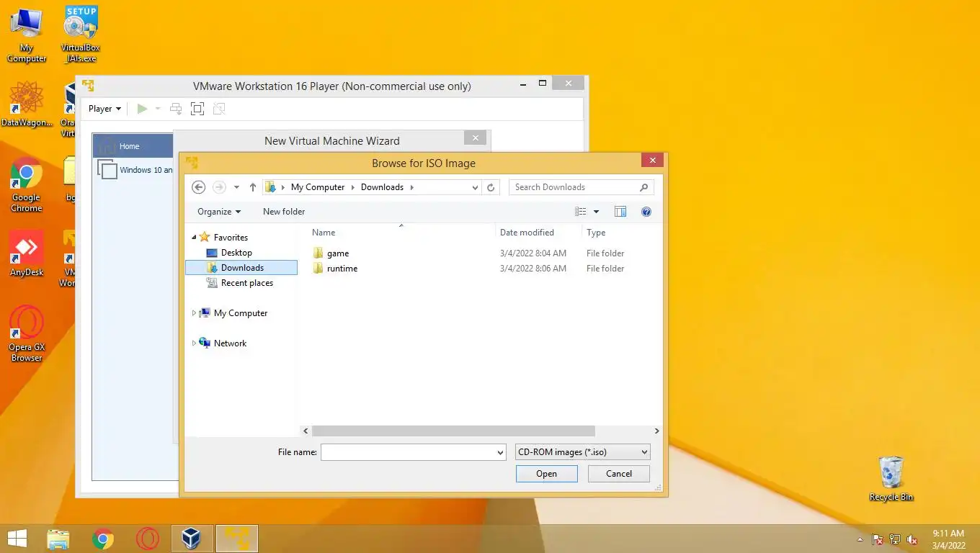Click the scroll right arrow of file list
980x553 pixels.
[x=656, y=431]
